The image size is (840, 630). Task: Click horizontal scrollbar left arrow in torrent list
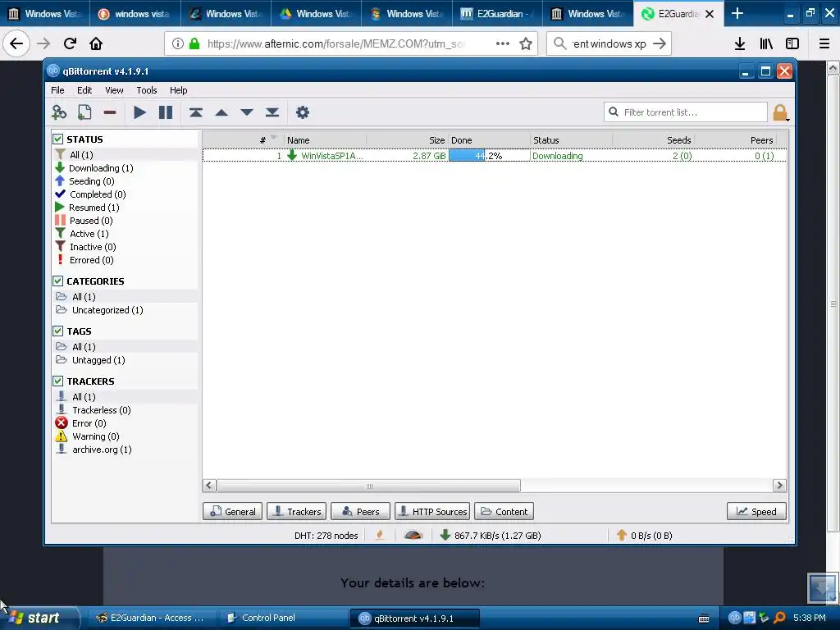(209, 486)
